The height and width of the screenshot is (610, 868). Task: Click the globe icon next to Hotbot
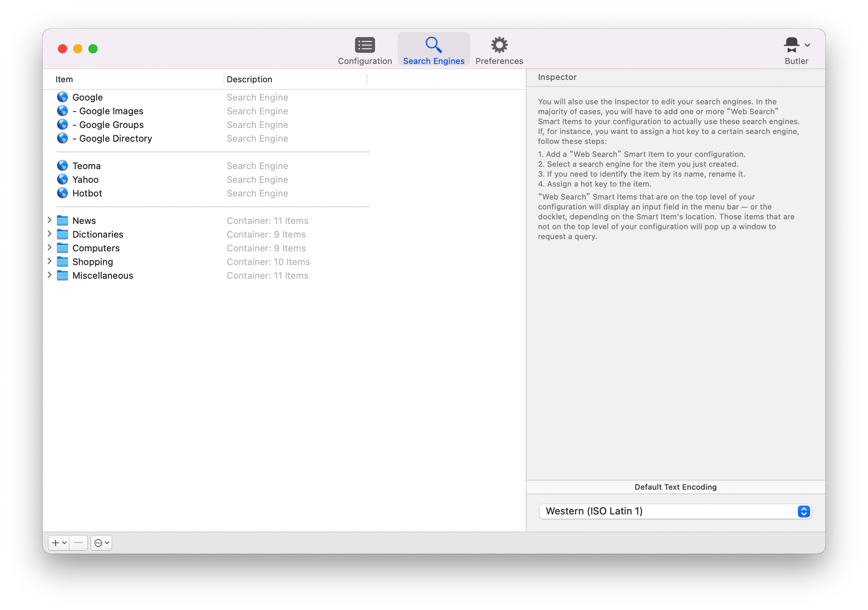62,193
